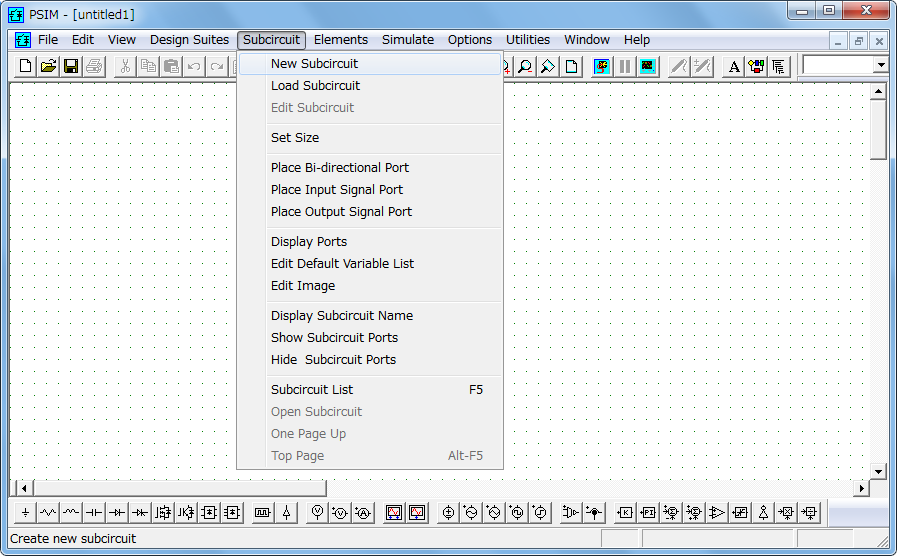Screen dimensions: 897x556
Task: Choose New Subcircuit from menu
Action: point(370,63)
